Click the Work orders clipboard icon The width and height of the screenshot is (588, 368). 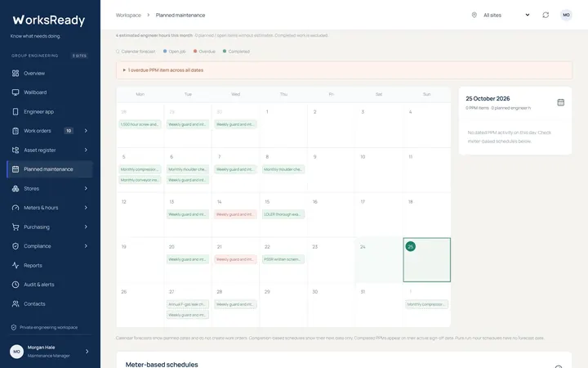pyautogui.click(x=16, y=131)
